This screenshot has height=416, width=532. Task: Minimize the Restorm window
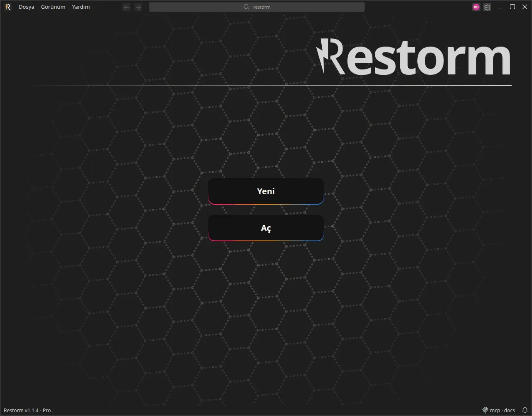[500, 7]
